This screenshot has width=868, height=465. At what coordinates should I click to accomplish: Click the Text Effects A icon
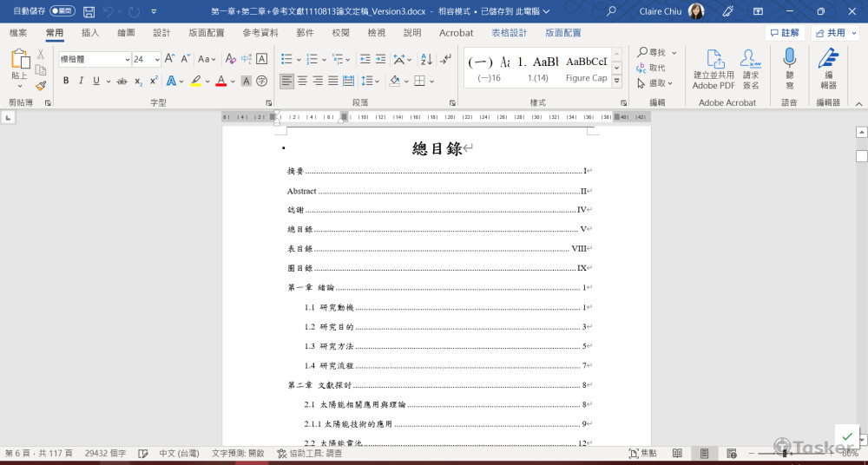point(171,81)
